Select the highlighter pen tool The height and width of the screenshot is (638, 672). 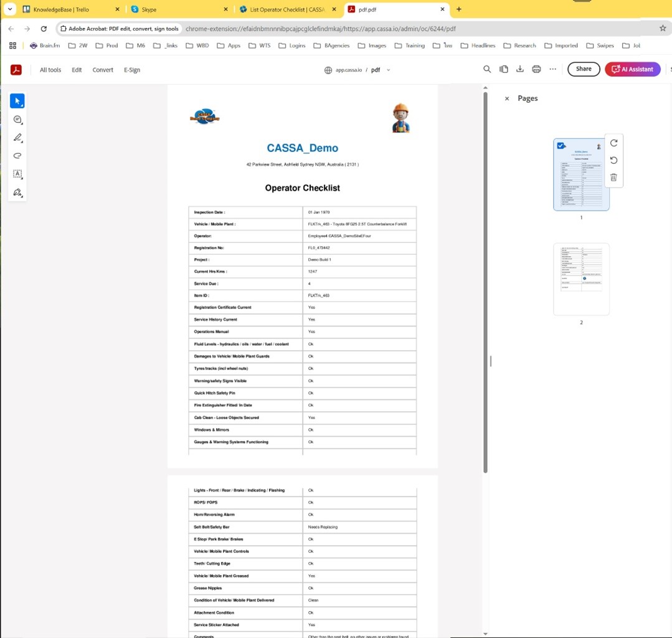pos(17,138)
